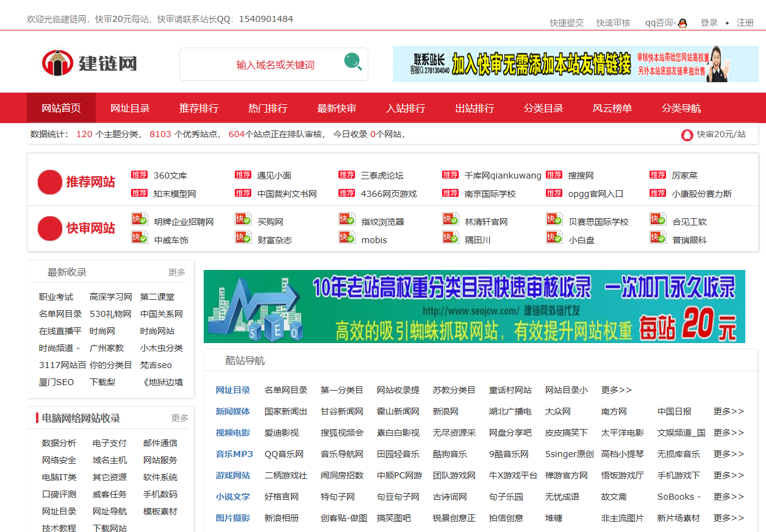Click the 快 badge icon beside 合见工软
Screen dimensions: 766x532
point(658,219)
